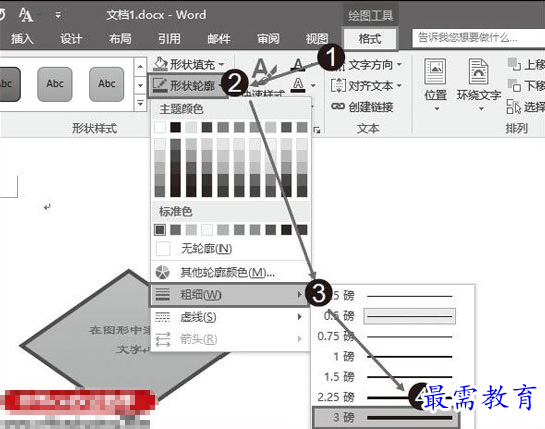This screenshot has width=545, height=429.
Task: Expand the 环绕文字 dropdown arrow
Action: pyautogui.click(x=481, y=109)
